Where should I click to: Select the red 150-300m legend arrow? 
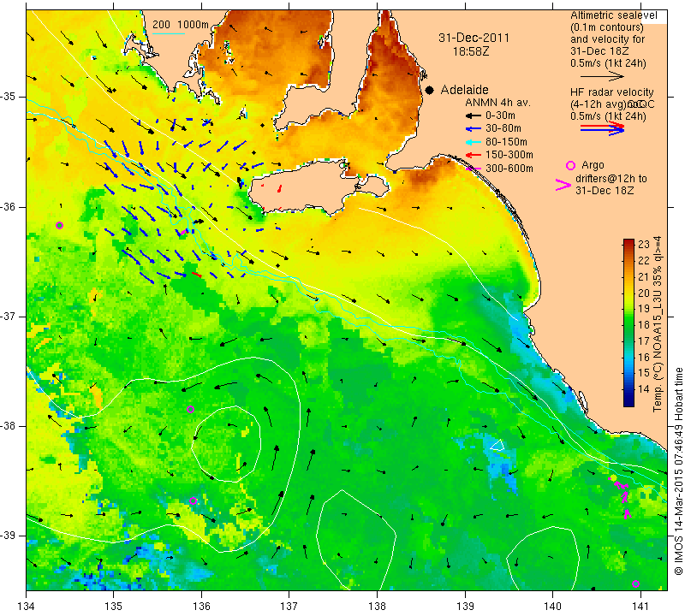point(473,155)
